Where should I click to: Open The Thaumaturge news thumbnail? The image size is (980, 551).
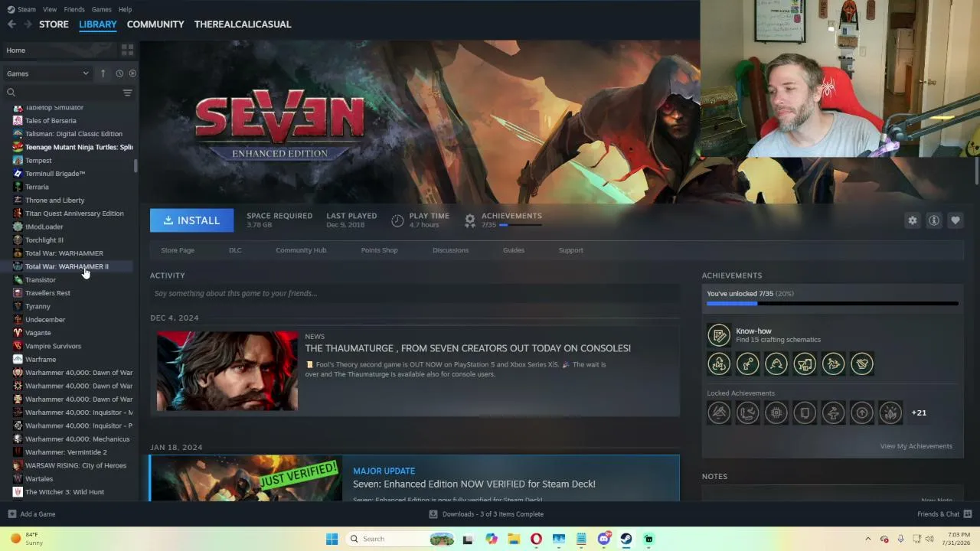click(227, 371)
